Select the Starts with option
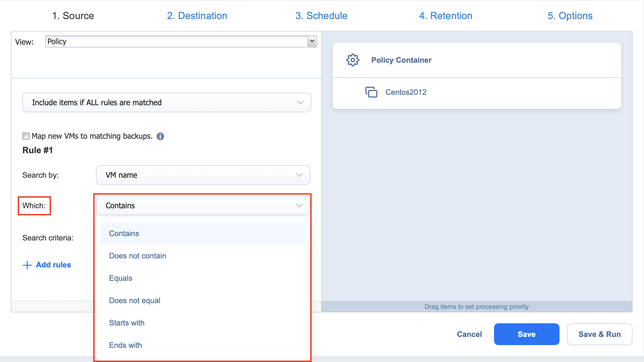The image size is (644, 362). coord(127,323)
